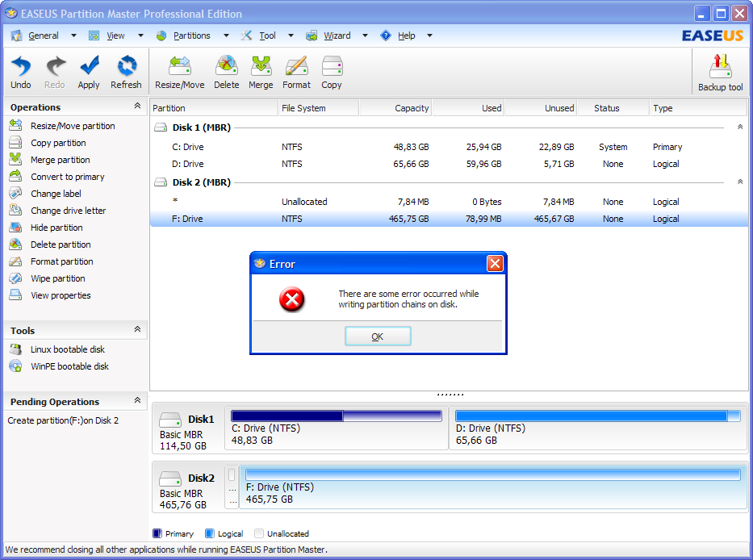Sort by Partition column header
The width and height of the screenshot is (753, 560).
click(x=214, y=108)
